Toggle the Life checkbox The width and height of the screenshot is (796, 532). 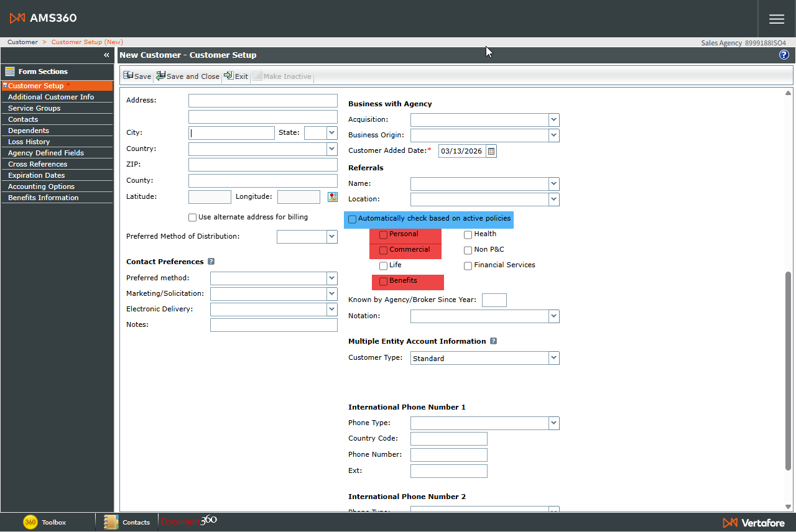(x=383, y=265)
